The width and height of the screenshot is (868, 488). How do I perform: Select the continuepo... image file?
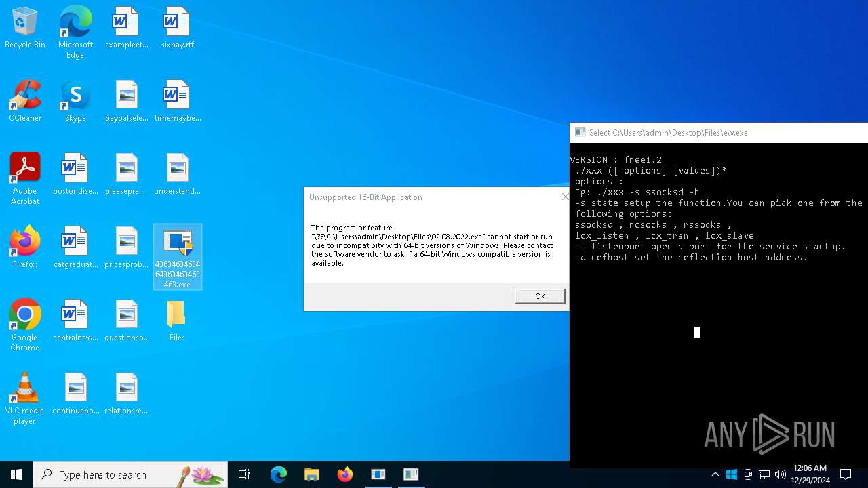75,394
